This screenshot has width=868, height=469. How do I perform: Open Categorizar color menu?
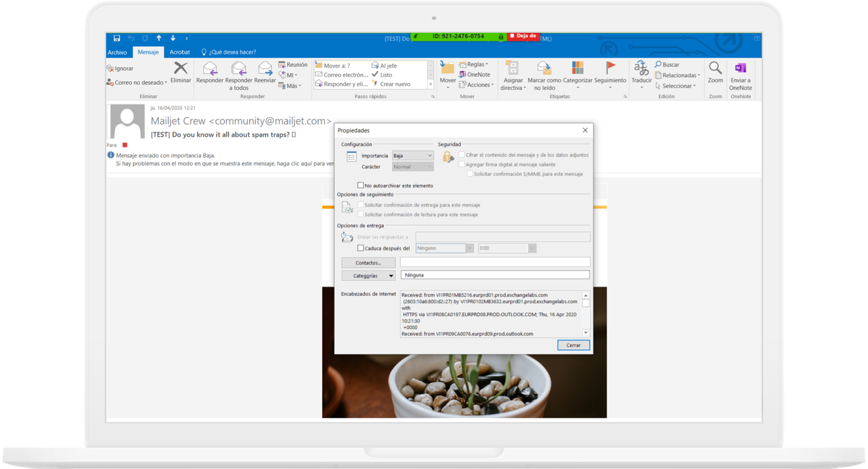click(x=578, y=75)
